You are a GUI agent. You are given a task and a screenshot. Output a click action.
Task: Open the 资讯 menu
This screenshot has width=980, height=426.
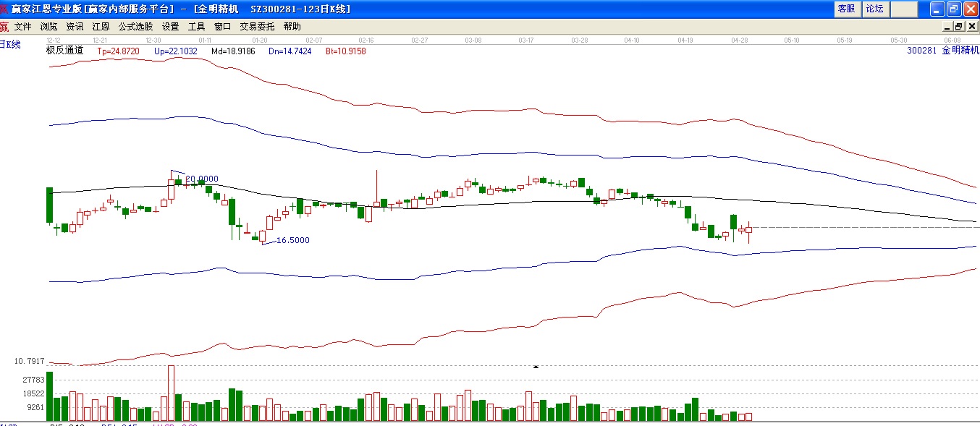tap(75, 27)
